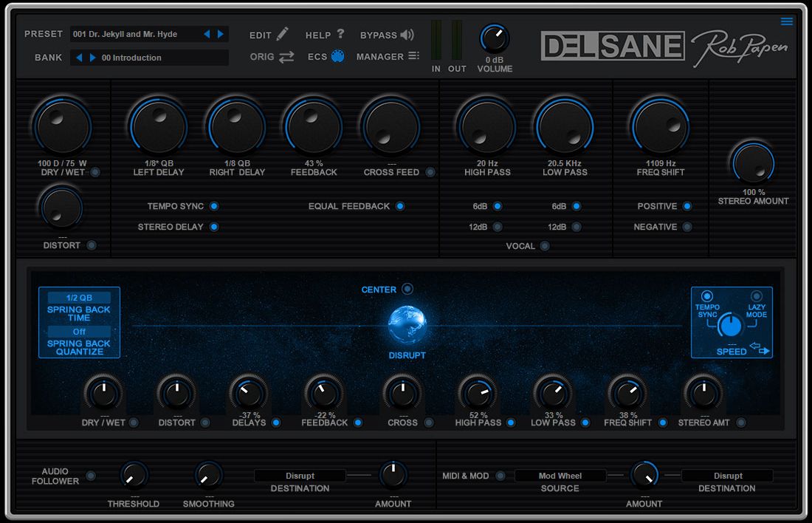Click the Feedback knob
Screen dimensions: 812x523
(313, 126)
